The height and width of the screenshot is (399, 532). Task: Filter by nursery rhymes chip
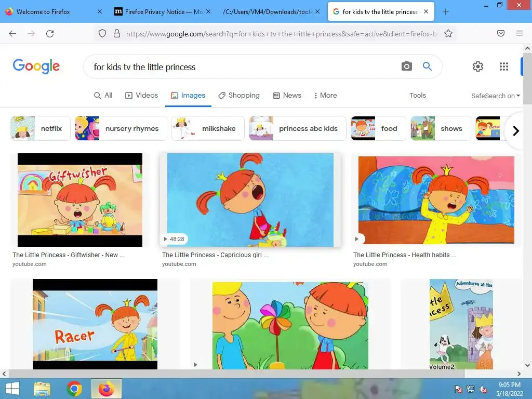[121, 128]
